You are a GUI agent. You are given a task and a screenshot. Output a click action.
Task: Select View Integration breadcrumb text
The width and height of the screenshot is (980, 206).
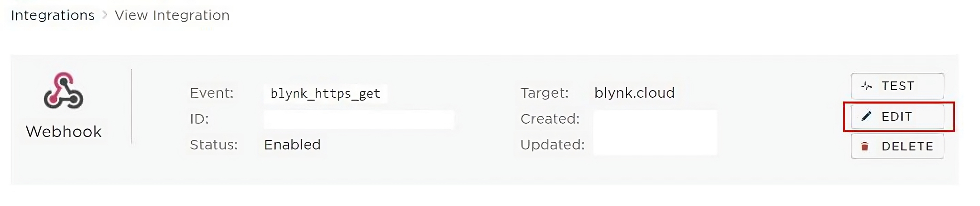tap(172, 15)
